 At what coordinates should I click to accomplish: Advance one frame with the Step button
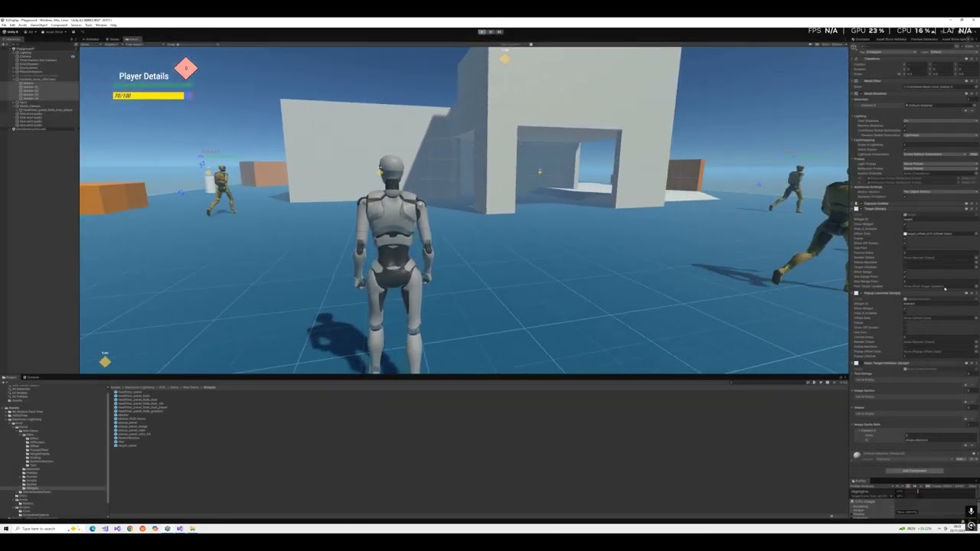(500, 31)
